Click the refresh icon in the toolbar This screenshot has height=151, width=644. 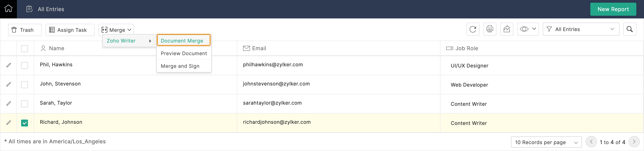(473, 29)
